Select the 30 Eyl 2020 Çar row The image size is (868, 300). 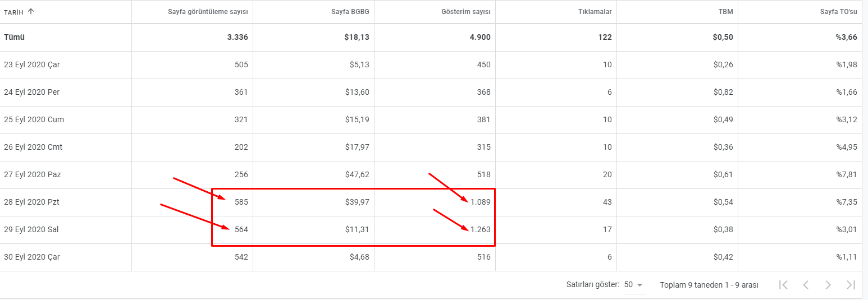431,257
